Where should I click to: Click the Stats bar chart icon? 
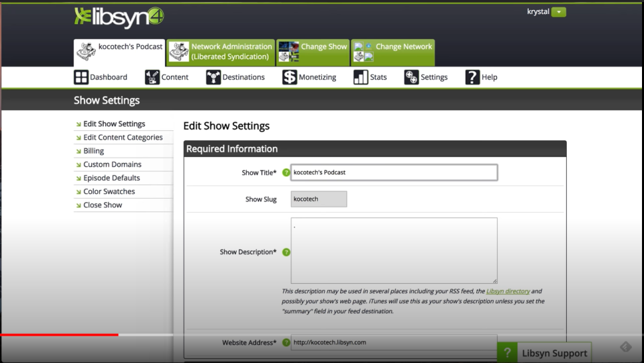(361, 77)
